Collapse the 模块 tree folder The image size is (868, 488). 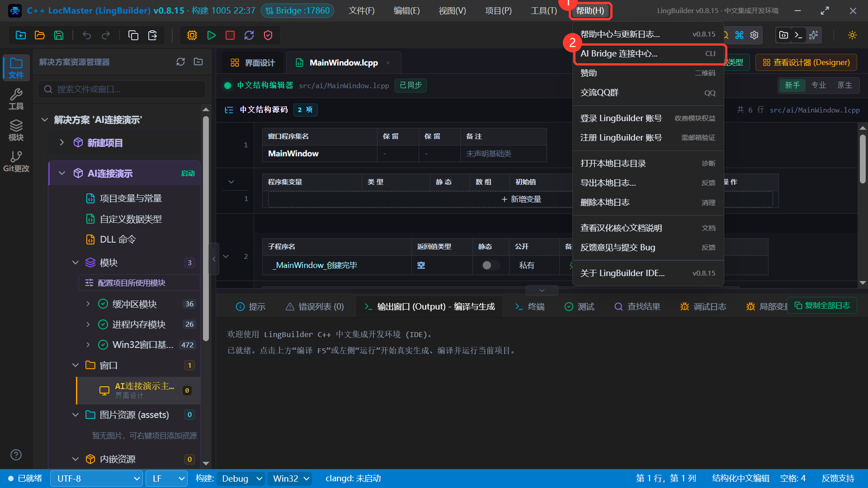[75, 263]
